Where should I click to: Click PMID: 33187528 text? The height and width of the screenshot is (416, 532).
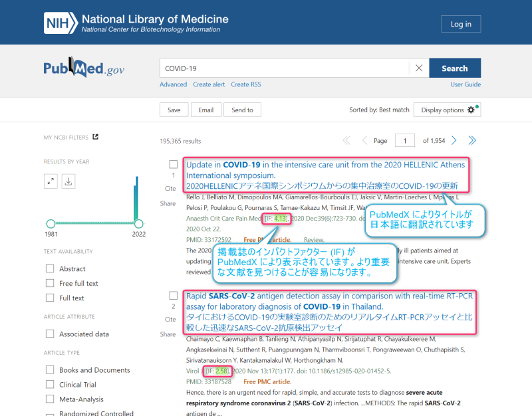tap(209, 381)
